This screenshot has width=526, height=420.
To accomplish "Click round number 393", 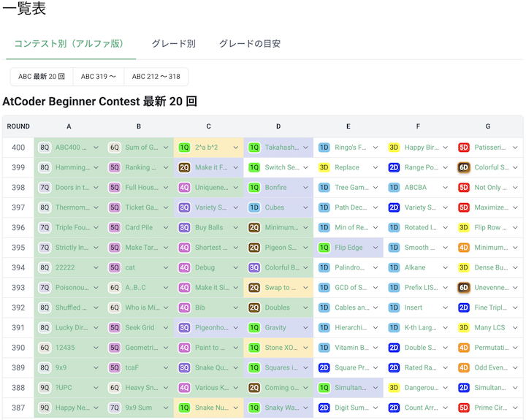I will coord(18,288).
